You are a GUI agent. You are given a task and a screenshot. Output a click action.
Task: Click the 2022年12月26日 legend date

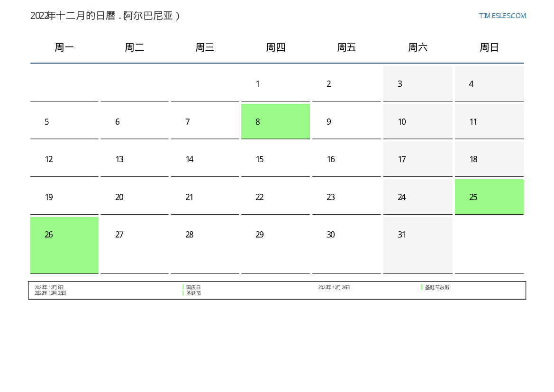tap(334, 287)
